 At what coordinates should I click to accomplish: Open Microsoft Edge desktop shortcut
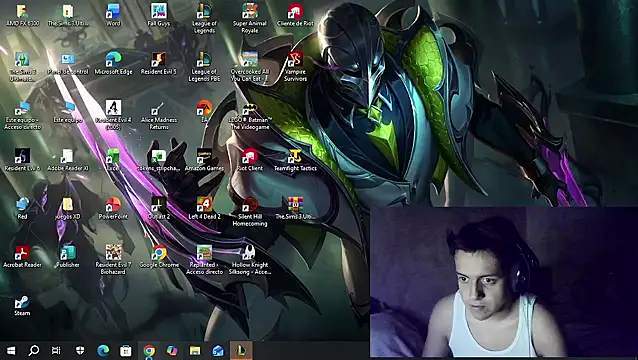click(113, 63)
